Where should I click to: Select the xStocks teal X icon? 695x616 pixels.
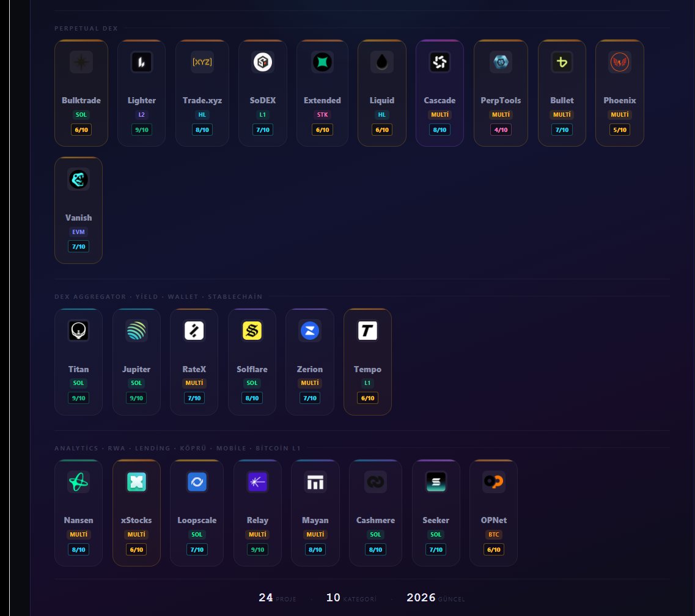(x=136, y=482)
